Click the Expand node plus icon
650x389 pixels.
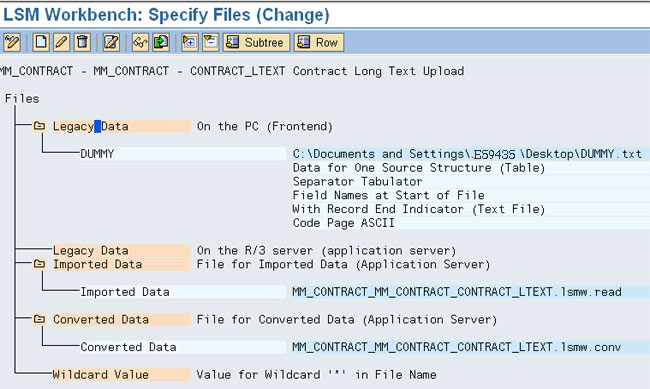(x=190, y=42)
